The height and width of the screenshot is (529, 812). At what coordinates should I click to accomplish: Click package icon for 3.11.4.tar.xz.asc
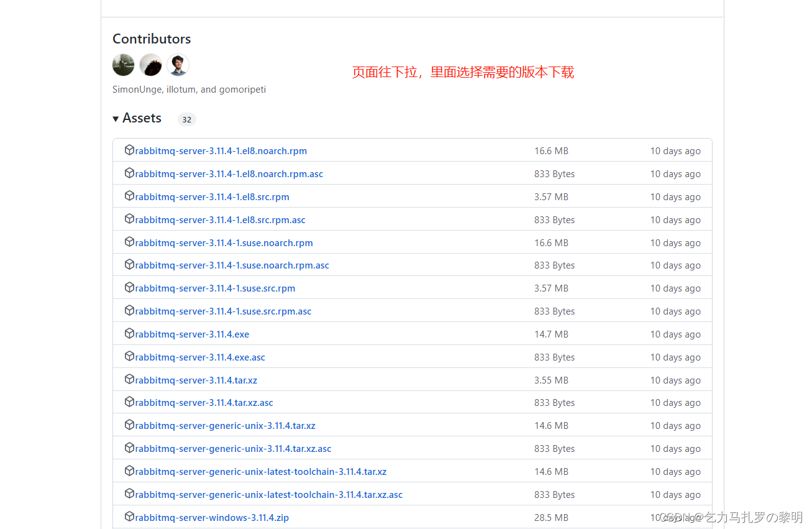129,402
